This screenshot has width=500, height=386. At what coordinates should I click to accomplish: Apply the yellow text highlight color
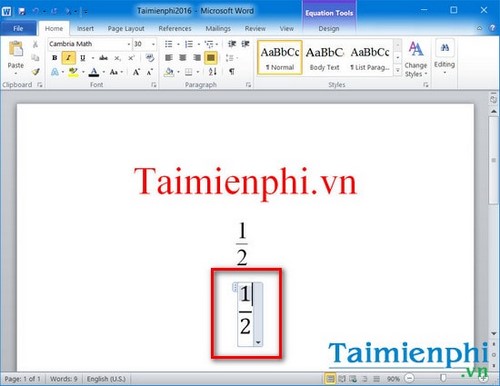pyautogui.click(x=73, y=72)
